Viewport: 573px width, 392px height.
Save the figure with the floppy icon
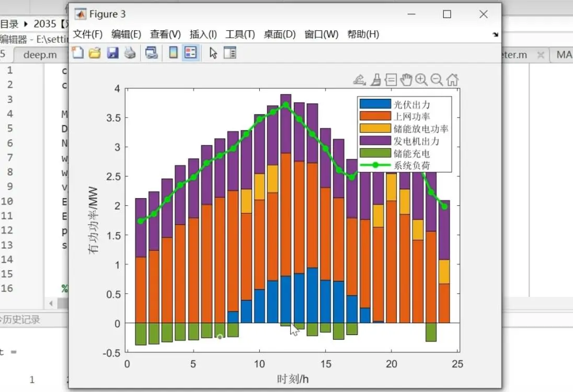coord(113,53)
